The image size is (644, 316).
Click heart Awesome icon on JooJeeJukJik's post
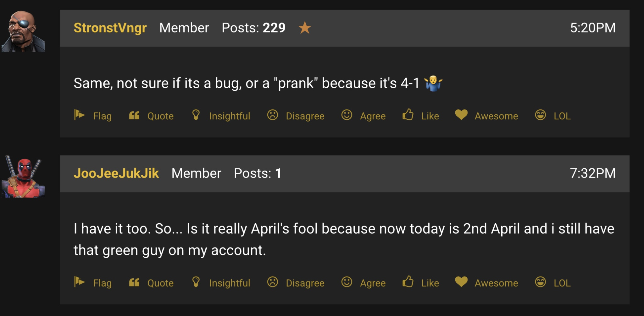pos(461,282)
